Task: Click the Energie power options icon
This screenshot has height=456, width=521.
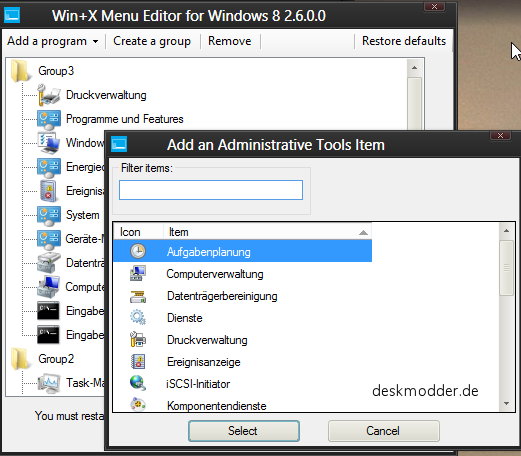Action: click(49, 167)
